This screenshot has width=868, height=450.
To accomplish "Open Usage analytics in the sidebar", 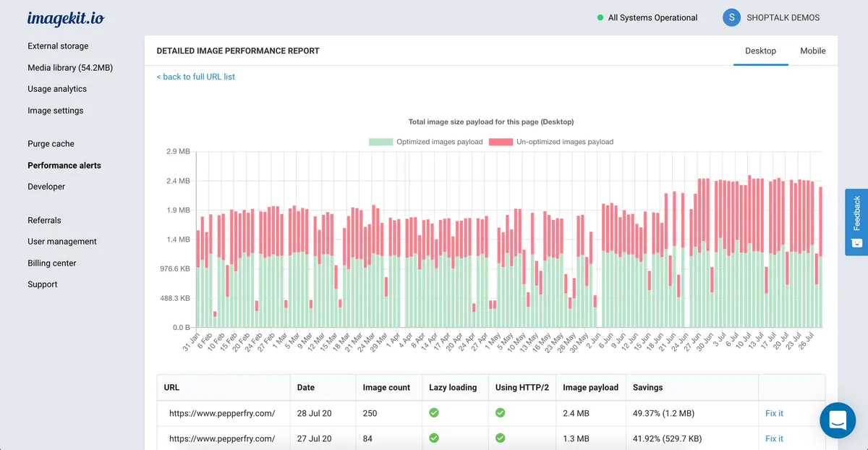I will (57, 89).
